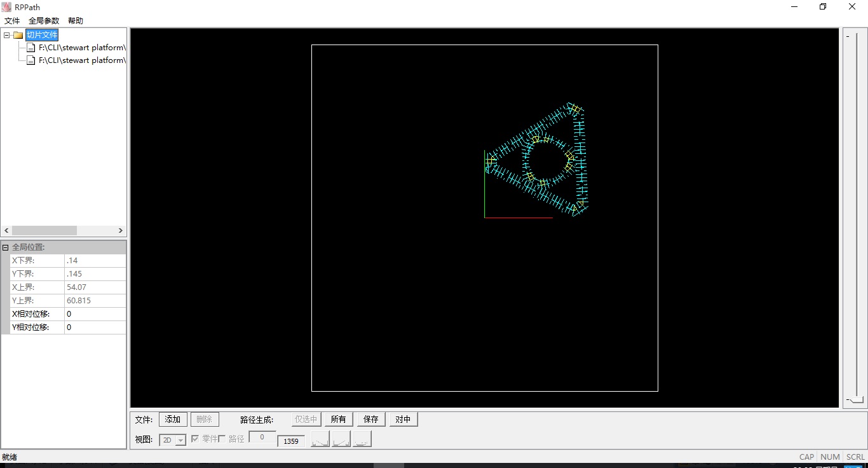The width and height of the screenshot is (868, 468).
Task: Click the vertical layer slider thumb
Action: click(857, 400)
